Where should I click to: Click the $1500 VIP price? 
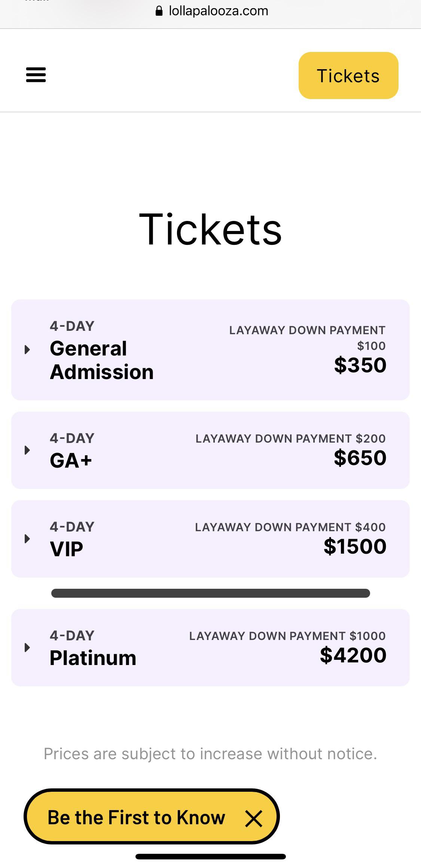pyautogui.click(x=355, y=546)
